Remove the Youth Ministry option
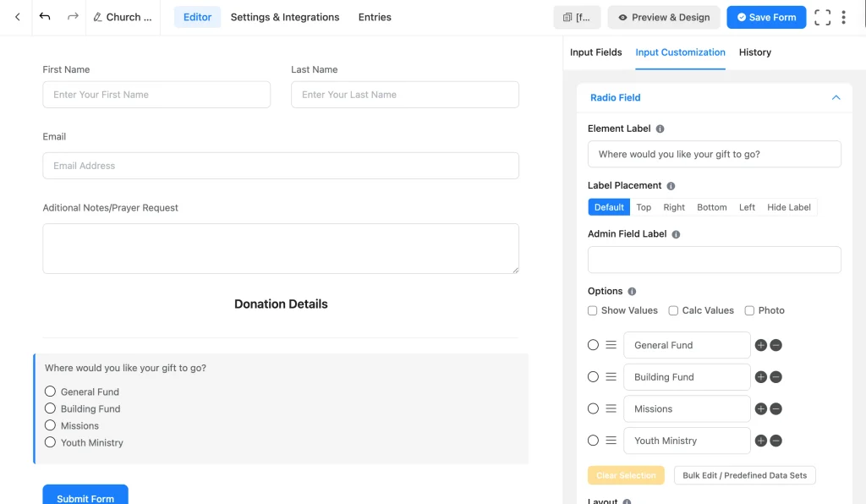 click(x=776, y=441)
